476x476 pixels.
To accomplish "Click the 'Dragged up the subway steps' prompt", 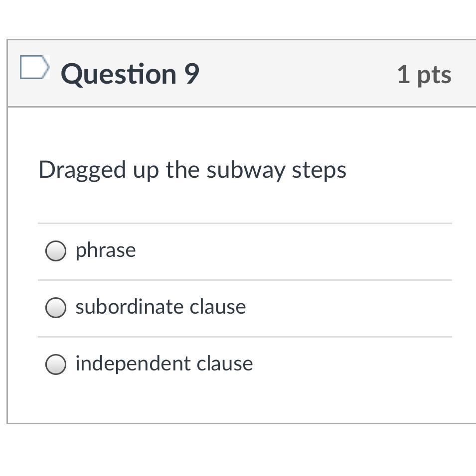I will pos(192,170).
